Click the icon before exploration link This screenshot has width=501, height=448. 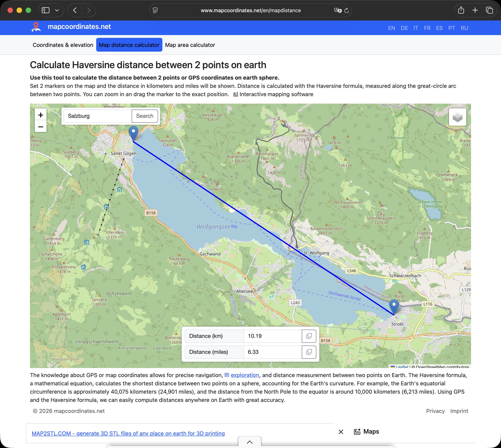coord(227,375)
